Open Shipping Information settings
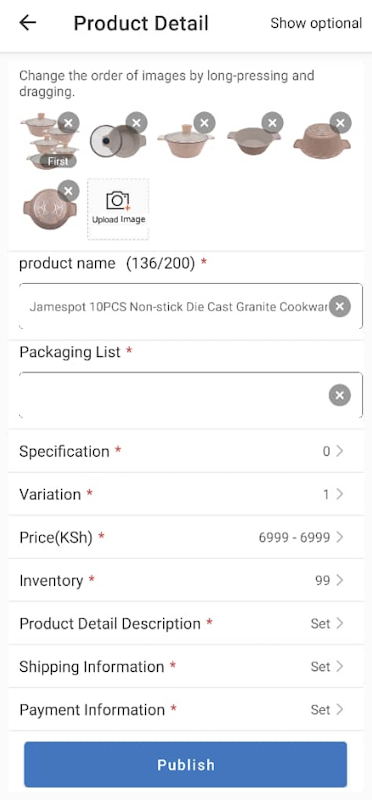 [186, 666]
